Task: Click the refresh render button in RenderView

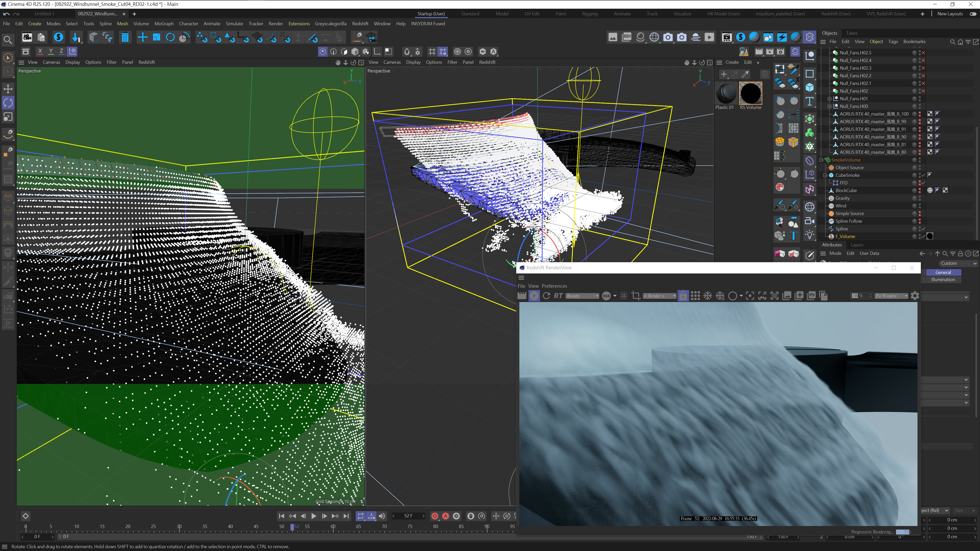Action: tap(546, 296)
